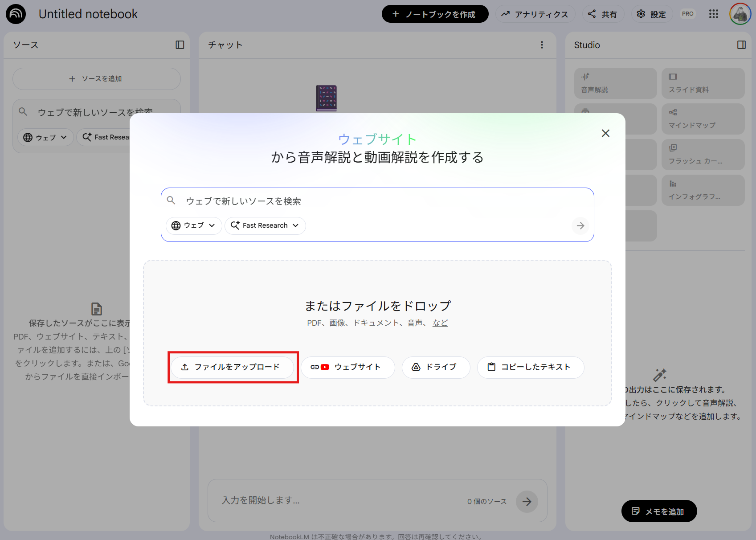The height and width of the screenshot is (540, 756).
Task: Open the Google apps grid
Action: [713, 14]
